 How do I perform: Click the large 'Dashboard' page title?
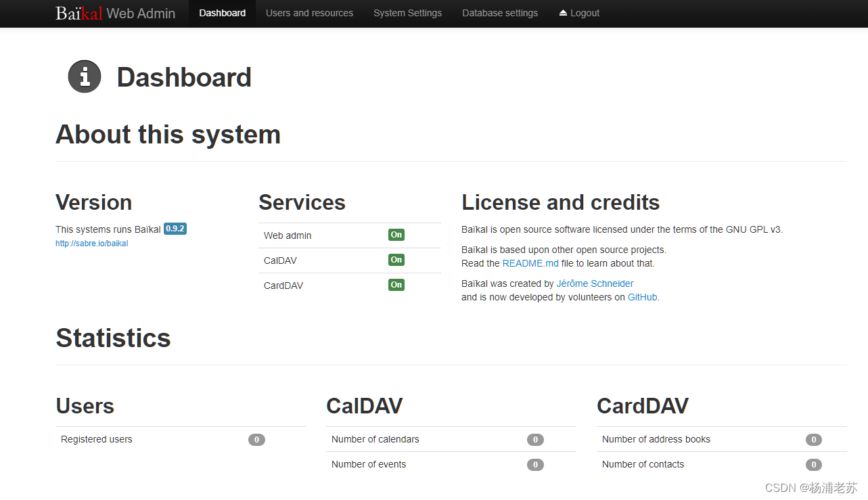[184, 77]
